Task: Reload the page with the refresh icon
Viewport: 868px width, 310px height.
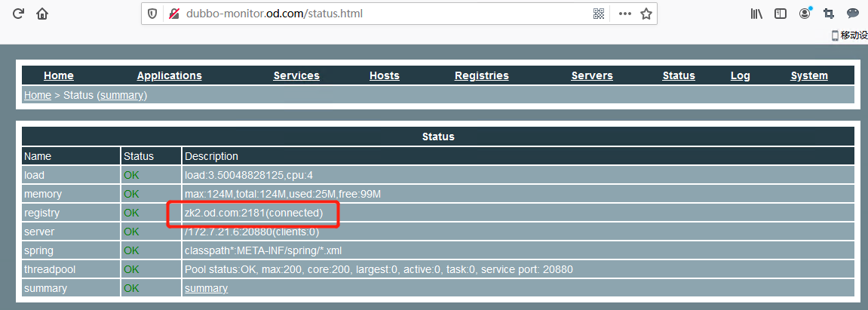Action: point(19,14)
